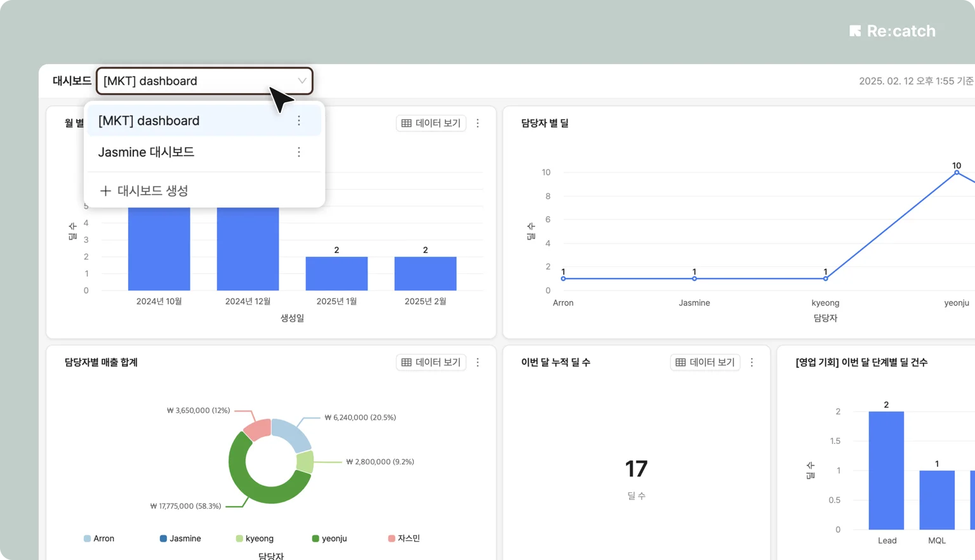Toggle Arron legend in the donut chart
This screenshot has height=560, width=975.
(99, 538)
